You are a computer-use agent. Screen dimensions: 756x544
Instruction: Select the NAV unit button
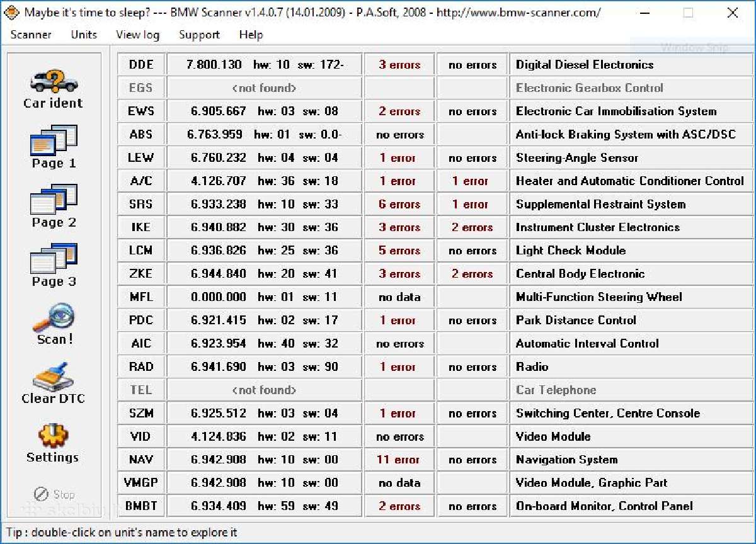coord(141,460)
